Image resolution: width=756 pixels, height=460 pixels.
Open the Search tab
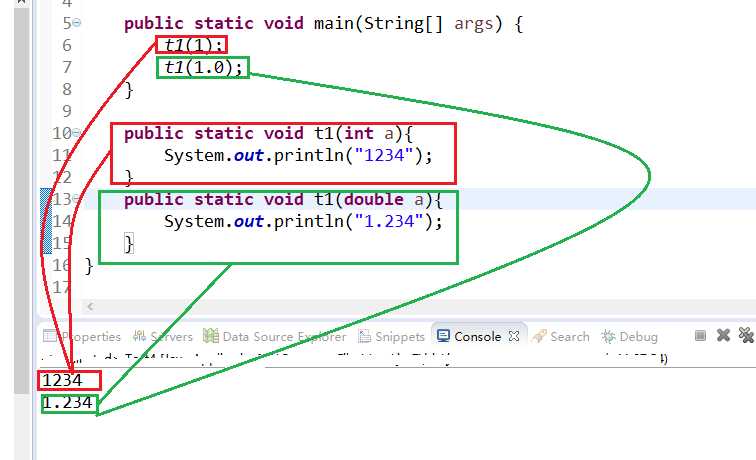point(561,336)
